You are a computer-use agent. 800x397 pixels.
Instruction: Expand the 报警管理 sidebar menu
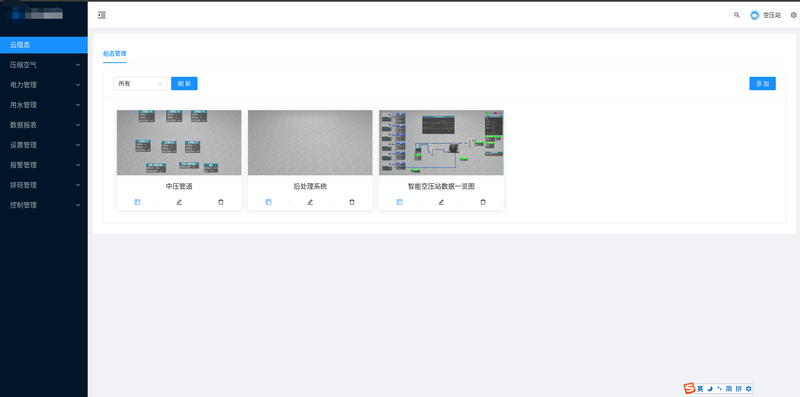44,165
